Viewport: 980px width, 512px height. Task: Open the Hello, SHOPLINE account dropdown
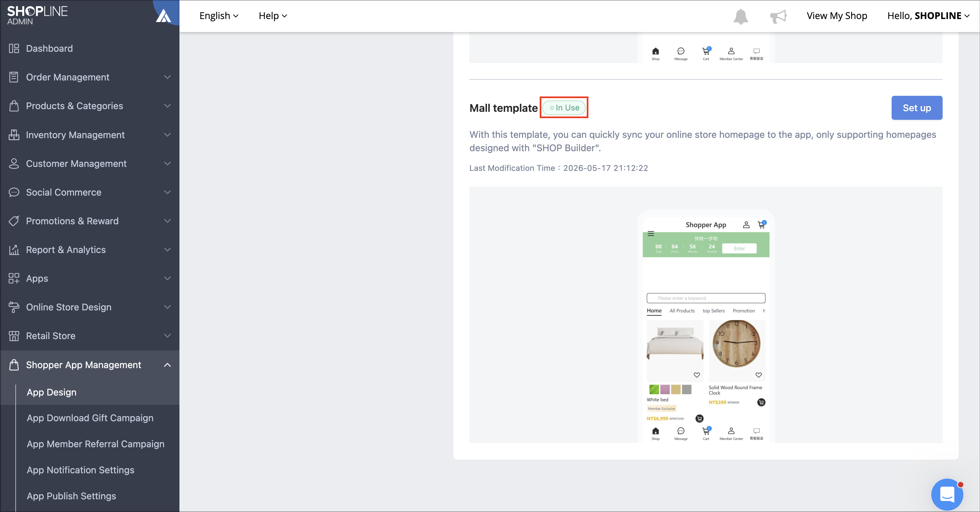928,16
